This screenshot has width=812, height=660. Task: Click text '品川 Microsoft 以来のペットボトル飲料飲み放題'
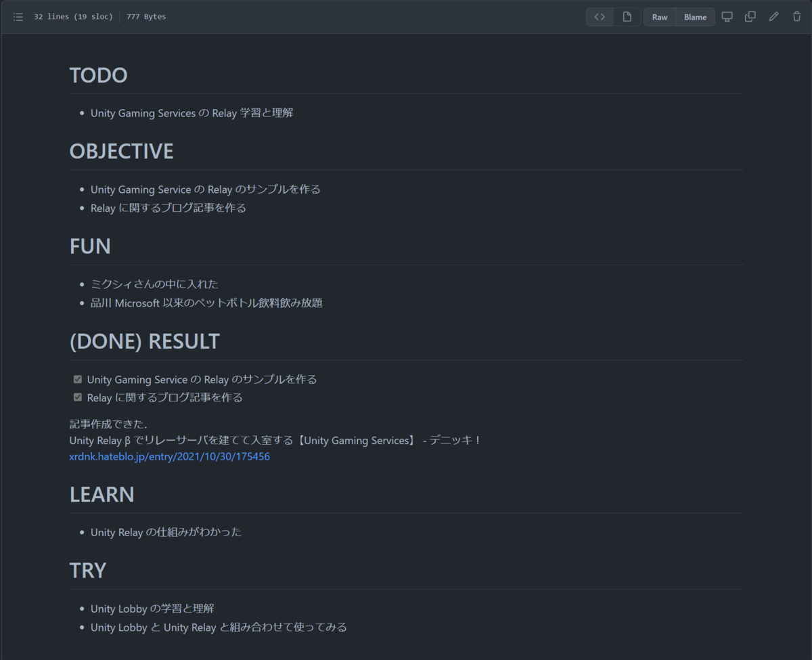pos(206,303)
